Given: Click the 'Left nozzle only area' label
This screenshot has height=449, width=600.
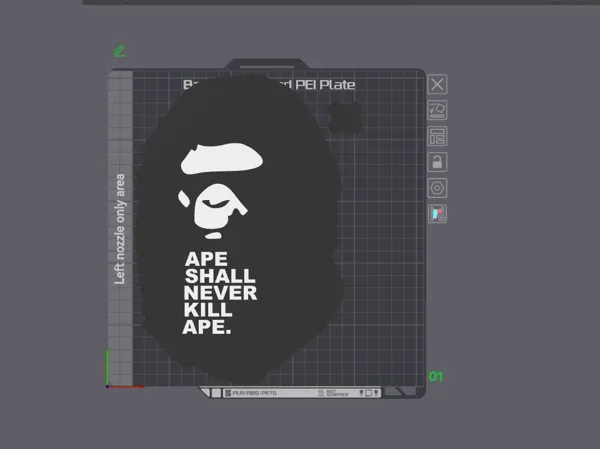Looking at the screenshot, I should (x=120, y=229).
